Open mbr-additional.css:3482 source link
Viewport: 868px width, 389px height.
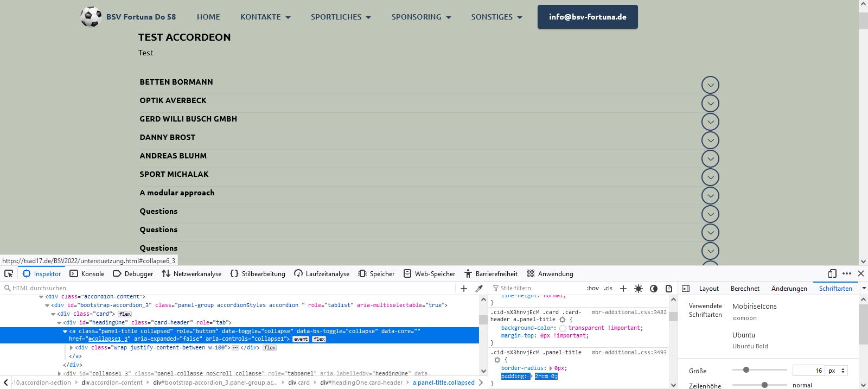pos(629,313)
